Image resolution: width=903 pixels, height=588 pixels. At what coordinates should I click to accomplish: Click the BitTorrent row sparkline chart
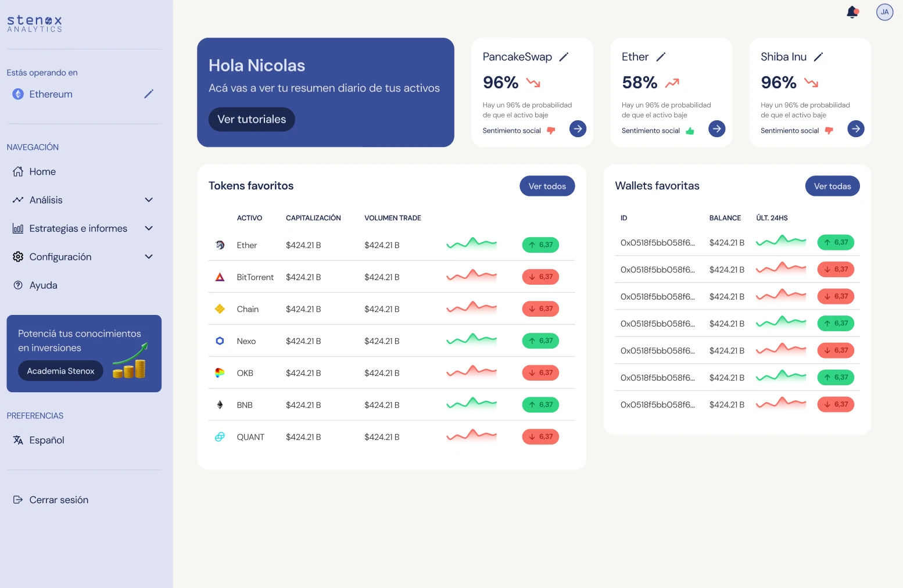point(472,275)
